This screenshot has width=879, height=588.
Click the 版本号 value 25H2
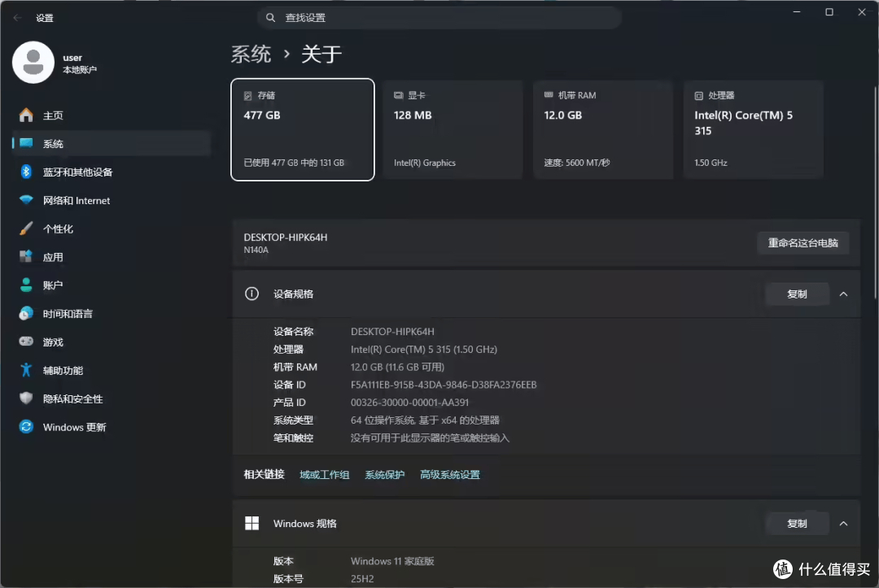click(362, 578)
